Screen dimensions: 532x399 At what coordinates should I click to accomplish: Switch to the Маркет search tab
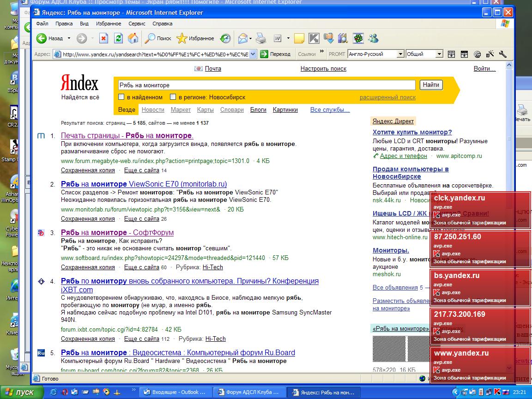pos(181,109)
